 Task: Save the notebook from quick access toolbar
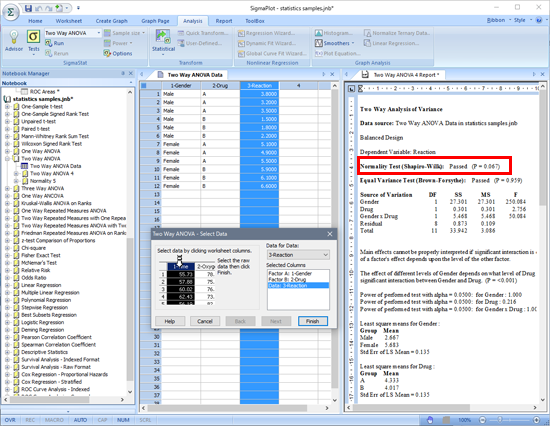click(x=28, y=8)
